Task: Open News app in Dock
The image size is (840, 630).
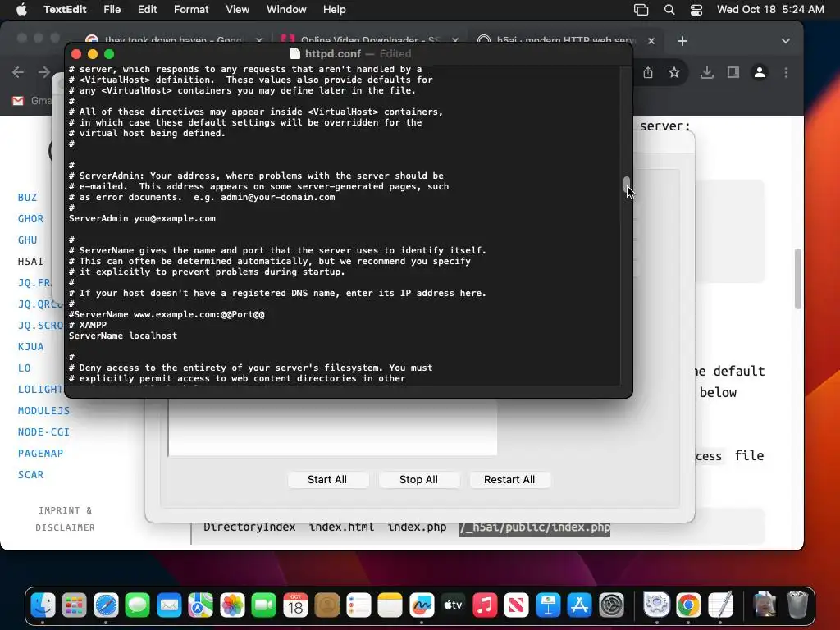Action: point(517,605)
